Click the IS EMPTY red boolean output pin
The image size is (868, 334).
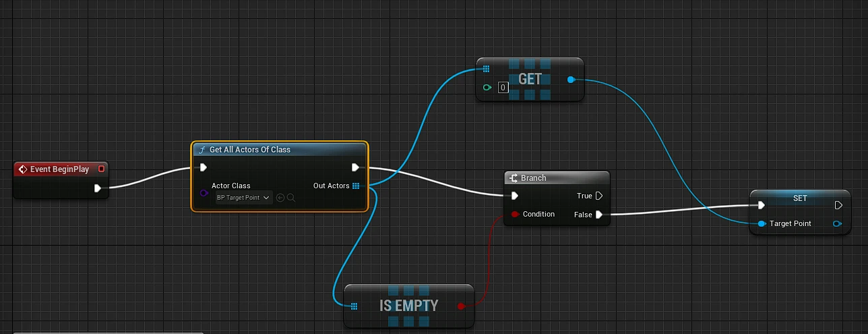[x=461, y=306]
